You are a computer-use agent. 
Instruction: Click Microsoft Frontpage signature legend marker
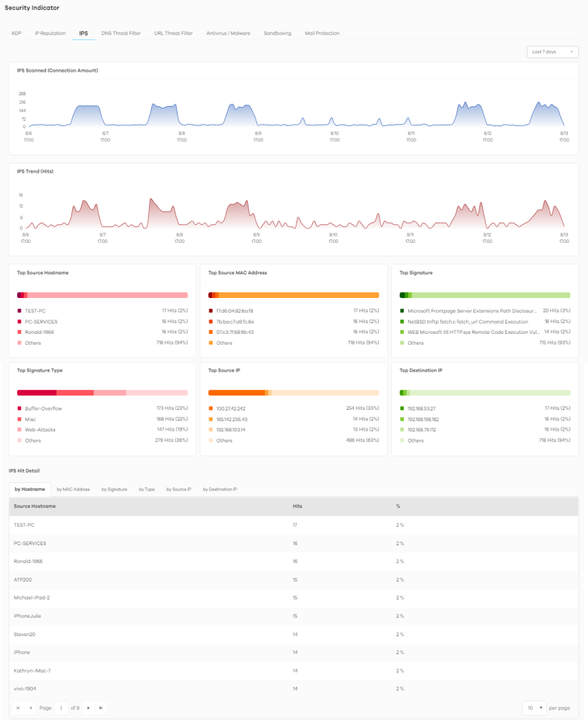click(x=403, y=311)
